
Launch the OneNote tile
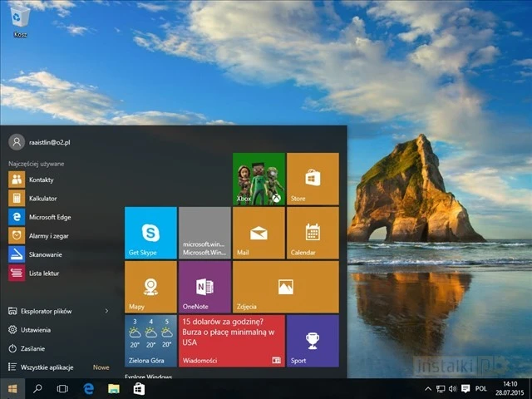204,287
